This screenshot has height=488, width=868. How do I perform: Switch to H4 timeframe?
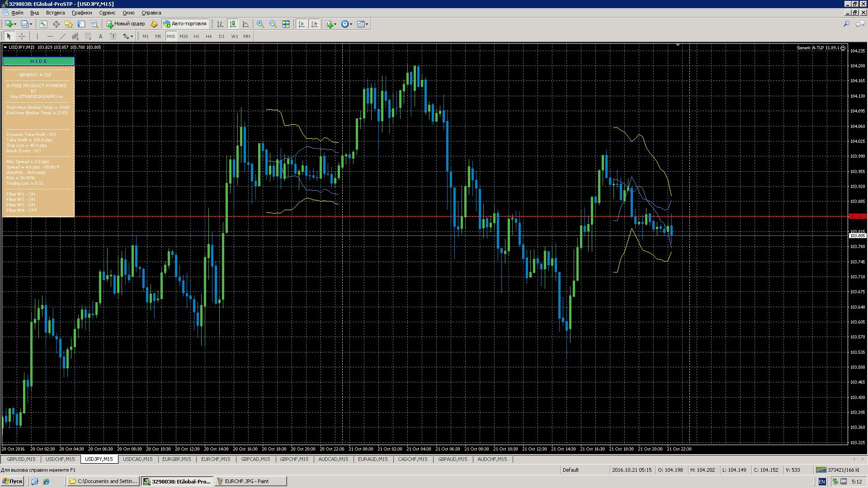(209, 36)
